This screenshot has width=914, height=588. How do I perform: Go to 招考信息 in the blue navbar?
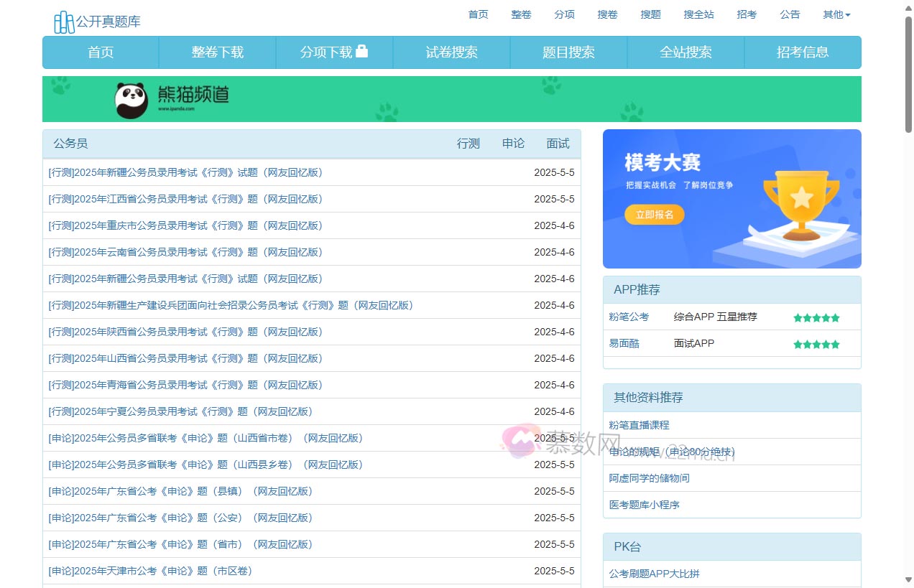pos(802,52)
